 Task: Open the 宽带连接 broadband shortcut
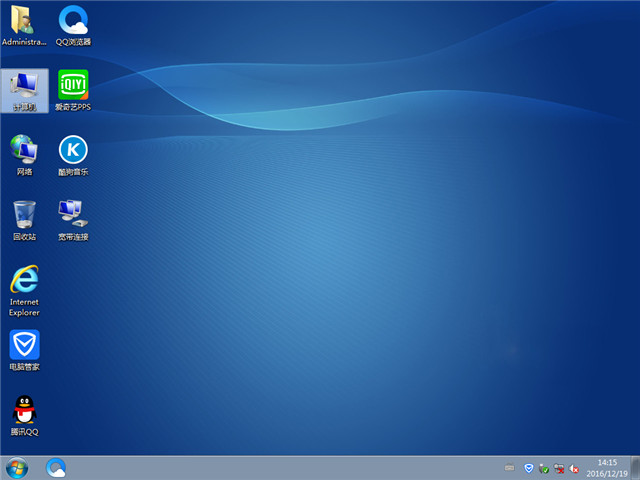(73, 217)
